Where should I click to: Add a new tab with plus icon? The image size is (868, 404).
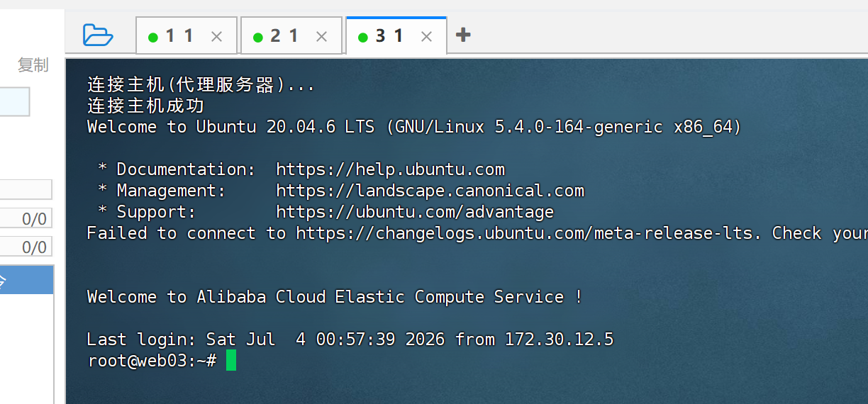click(463, 35)
